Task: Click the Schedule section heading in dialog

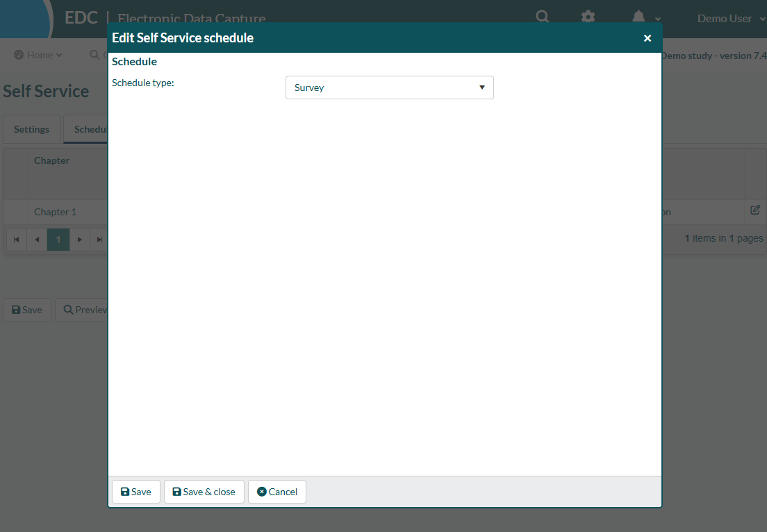Action: [135, 62]
